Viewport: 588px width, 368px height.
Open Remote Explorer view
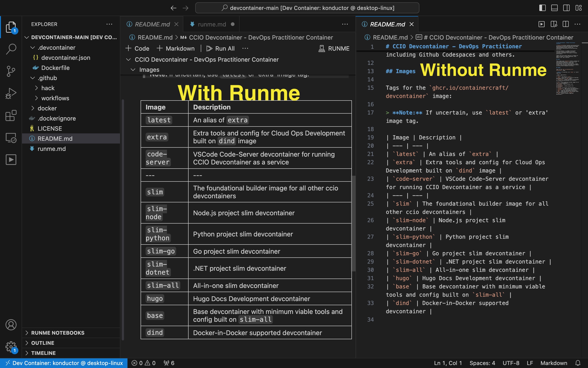pyautogui.click(x=11, y=138)
